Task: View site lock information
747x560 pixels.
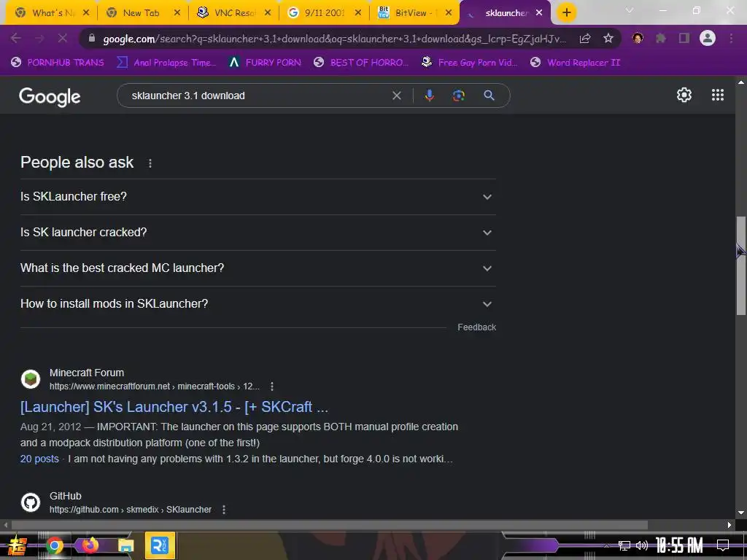Action: (x=92, y=39)
